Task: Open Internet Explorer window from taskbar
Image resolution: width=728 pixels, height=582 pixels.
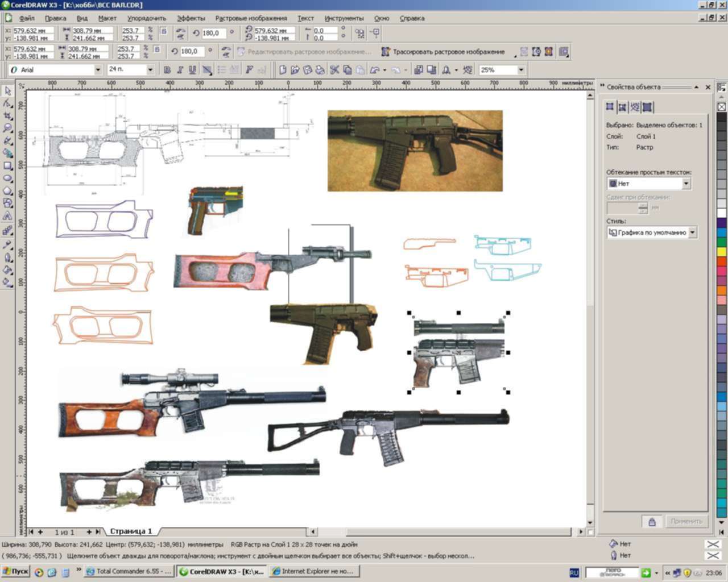Action: (314, 571)
